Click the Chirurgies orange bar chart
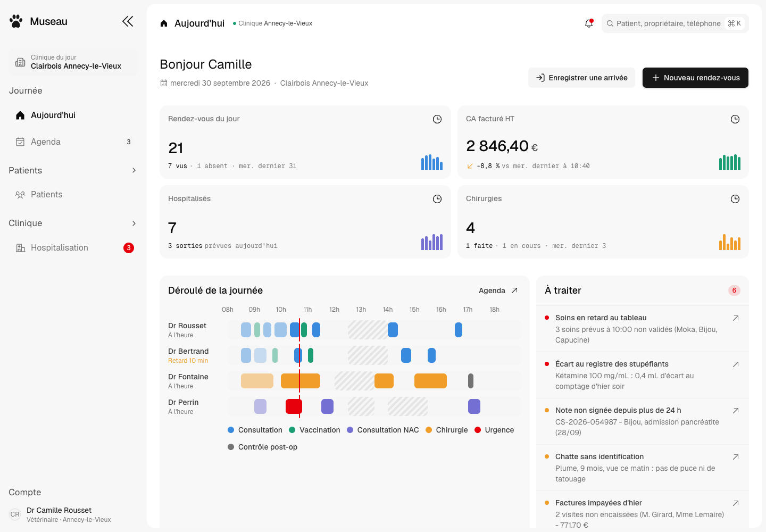 point(730,242)
